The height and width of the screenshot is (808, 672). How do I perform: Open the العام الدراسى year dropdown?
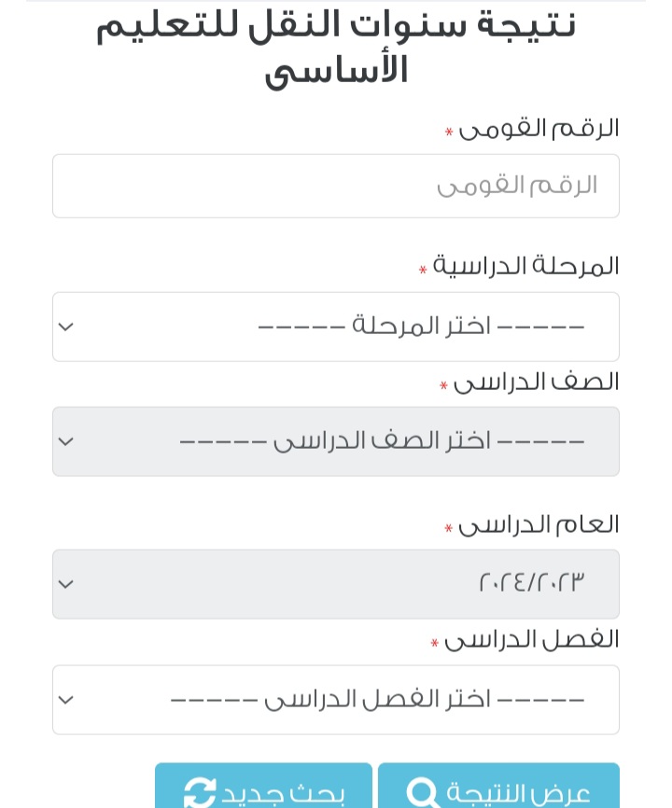coord(336,584)
